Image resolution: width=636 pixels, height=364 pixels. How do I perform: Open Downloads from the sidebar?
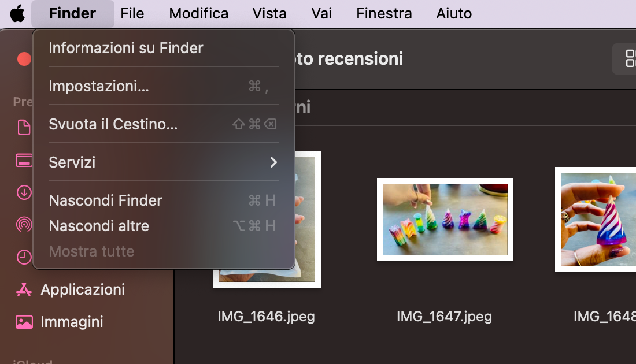click(x=23, y=192)
